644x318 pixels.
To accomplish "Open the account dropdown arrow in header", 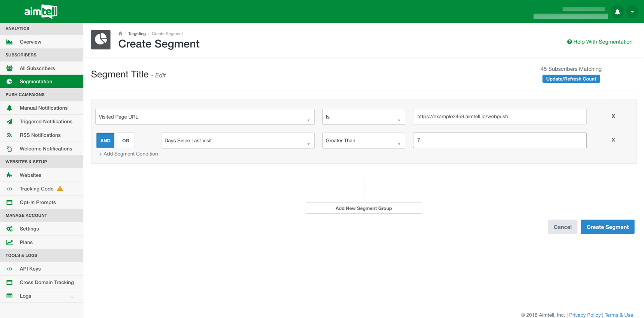I will coord(632,12).
